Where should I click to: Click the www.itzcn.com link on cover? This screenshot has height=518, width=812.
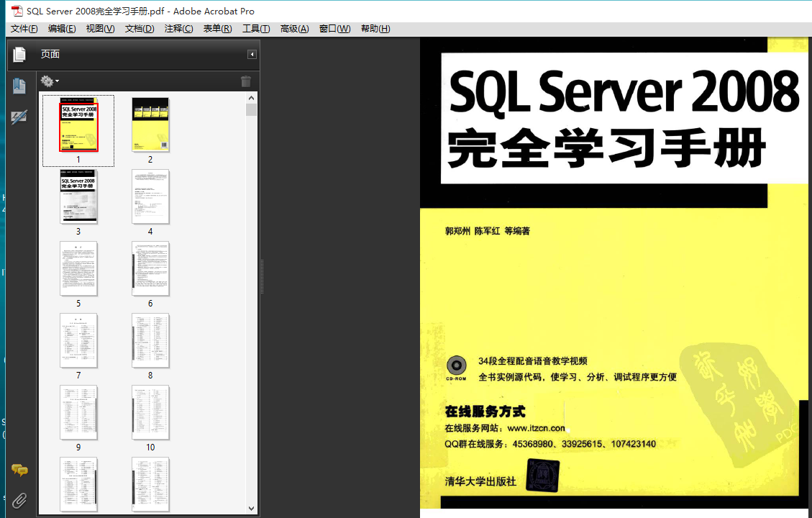536,428
